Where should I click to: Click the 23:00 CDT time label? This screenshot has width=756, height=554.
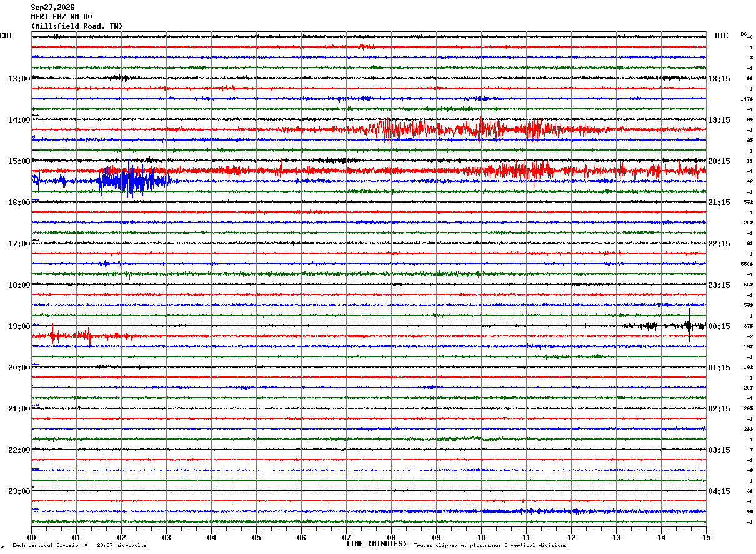pos(19,491)
